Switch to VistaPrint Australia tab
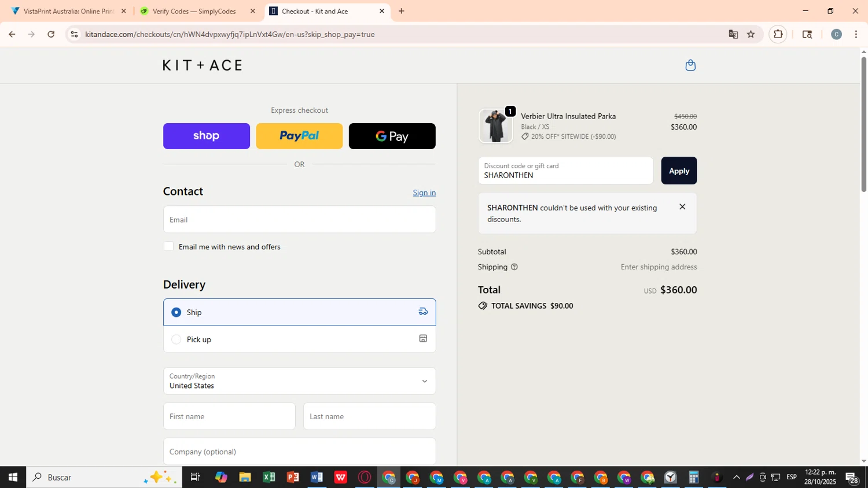The height and width of the screenshot is (488, 868). pos(68,11)
